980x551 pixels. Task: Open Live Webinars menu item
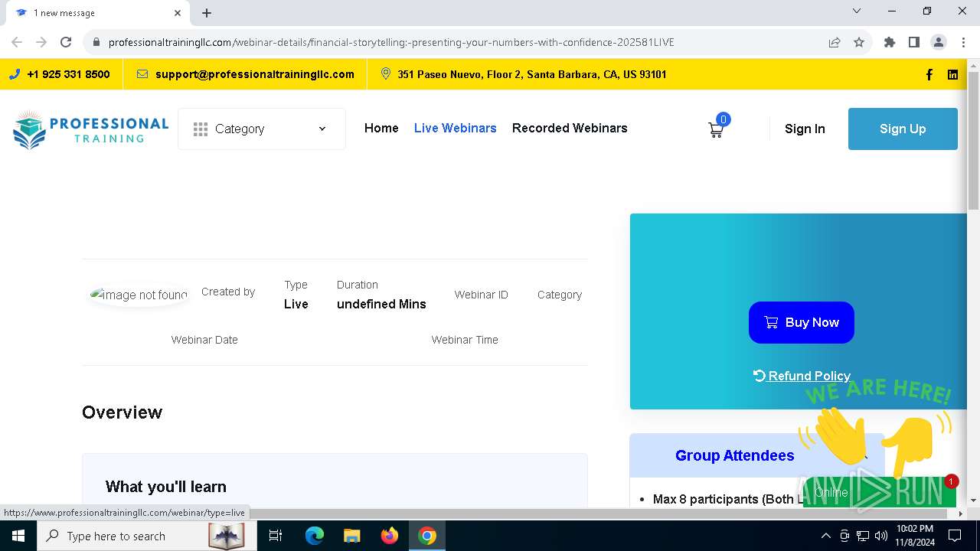(x=456, y=128)
